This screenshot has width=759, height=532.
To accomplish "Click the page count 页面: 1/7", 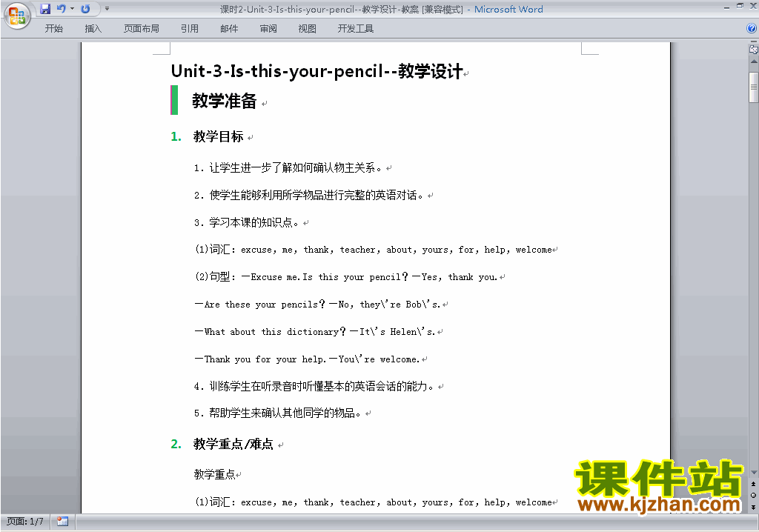I will [x=24, y=522].
